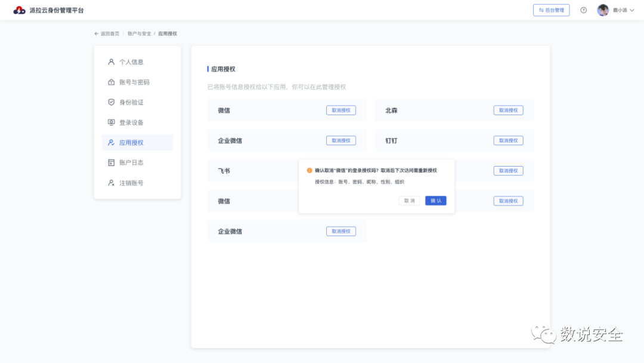Click the orange warning icon in popup
The image size is (644, 363).
tap(309, 170)
